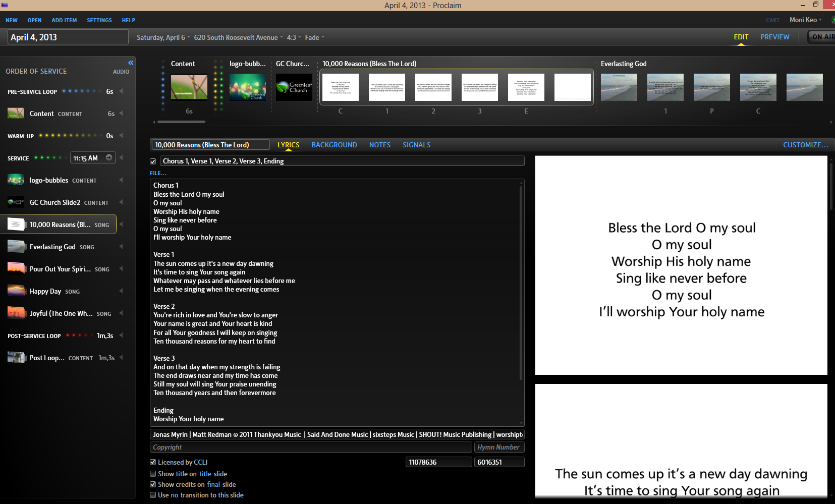This screenshot has height=504, width=835.
Task: Click the 'title' slide option link
Action: (x=205, y=474)
